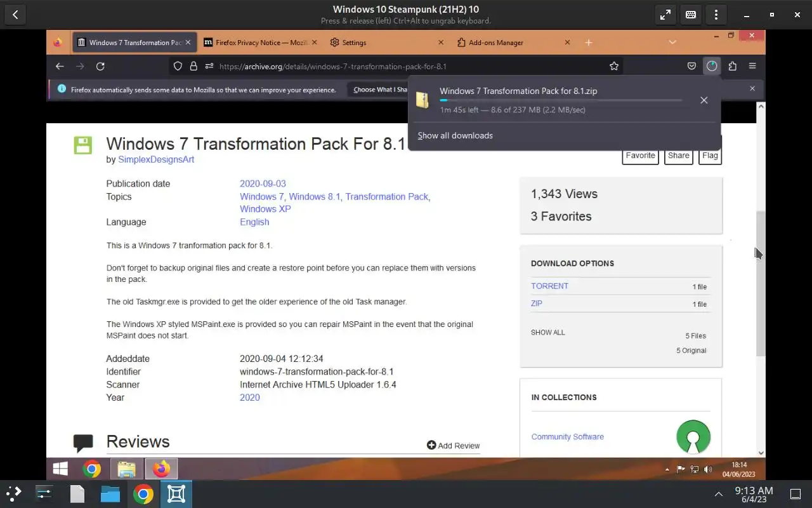The height and width of the screenshot is (508, 812).
Task: Toggle fullscreen for the virtual machine viewer
Action: click(665, 15)
